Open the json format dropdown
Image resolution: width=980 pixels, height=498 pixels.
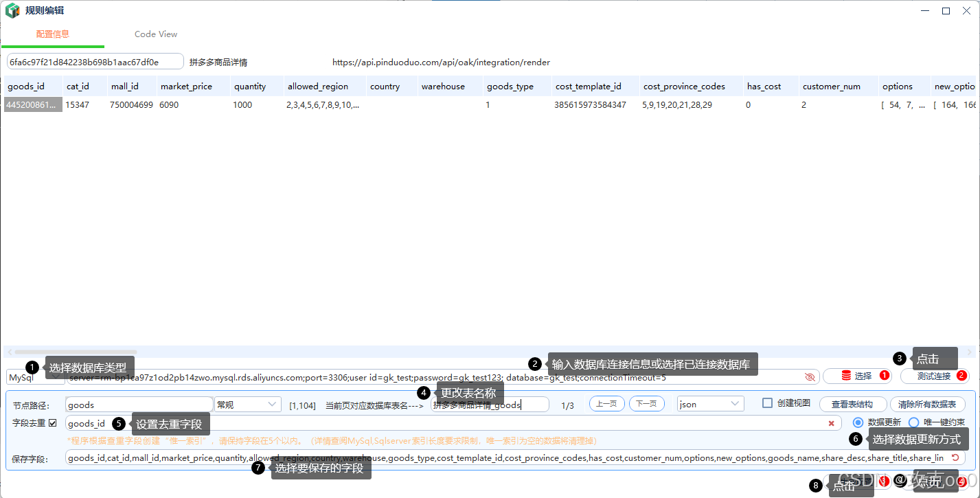710,404
